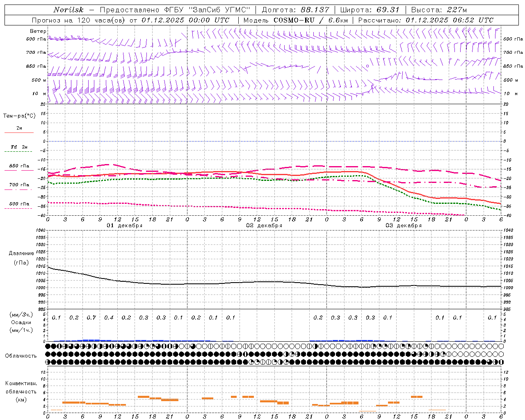The image size is (525, 420).
Task: Click the 'Осадки' precipitation label
Action: point(21,322)
